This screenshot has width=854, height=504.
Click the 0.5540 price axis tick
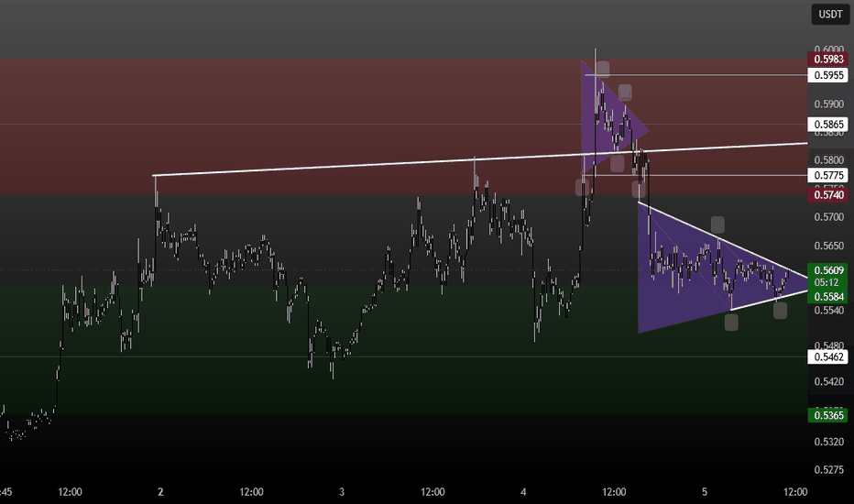[x=828, y=310]
